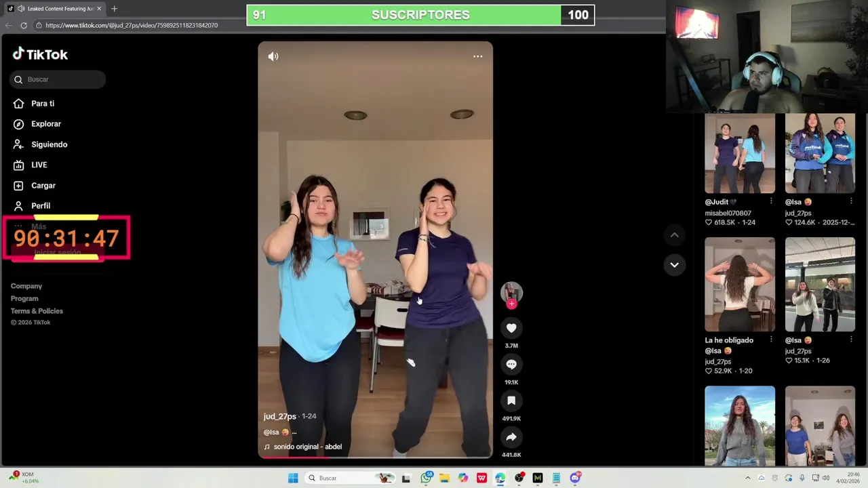
Task: Go to next video with down chevron
Action: click(674, 265)
